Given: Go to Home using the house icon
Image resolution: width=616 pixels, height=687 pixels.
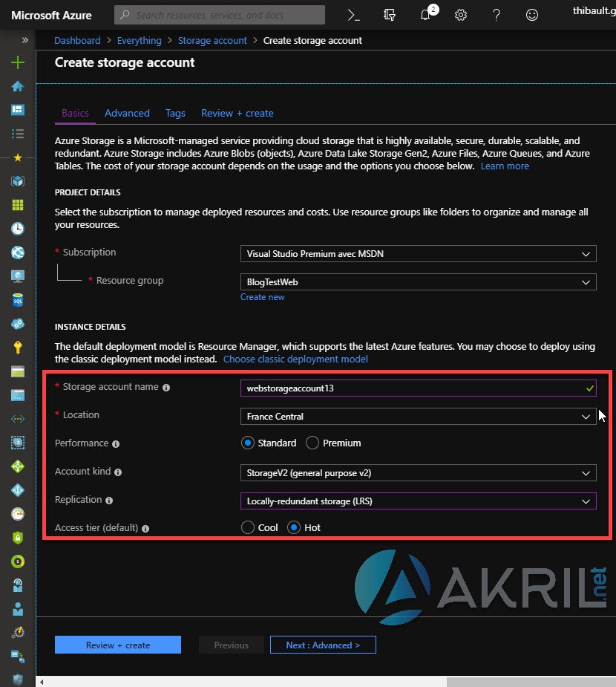Looking at the screenshot, I should point(18,86).
